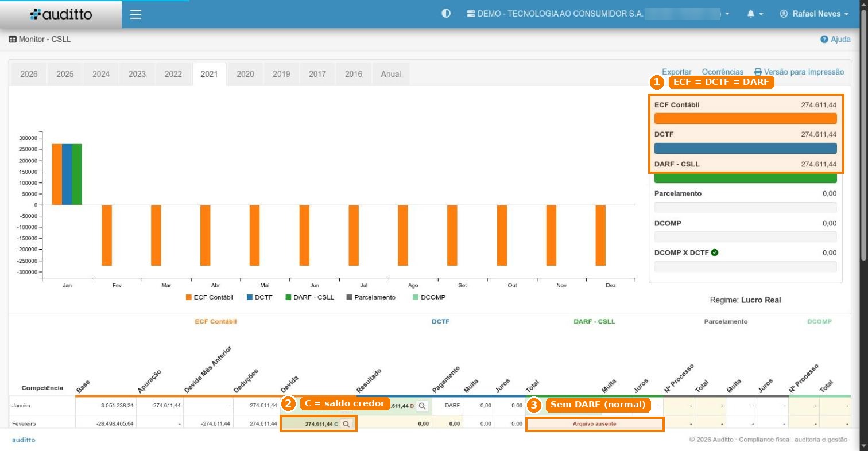The width and height of the screenshot is (868, 451).
Task: Click Versão para Impressão
Action: [x=799, y=72]
